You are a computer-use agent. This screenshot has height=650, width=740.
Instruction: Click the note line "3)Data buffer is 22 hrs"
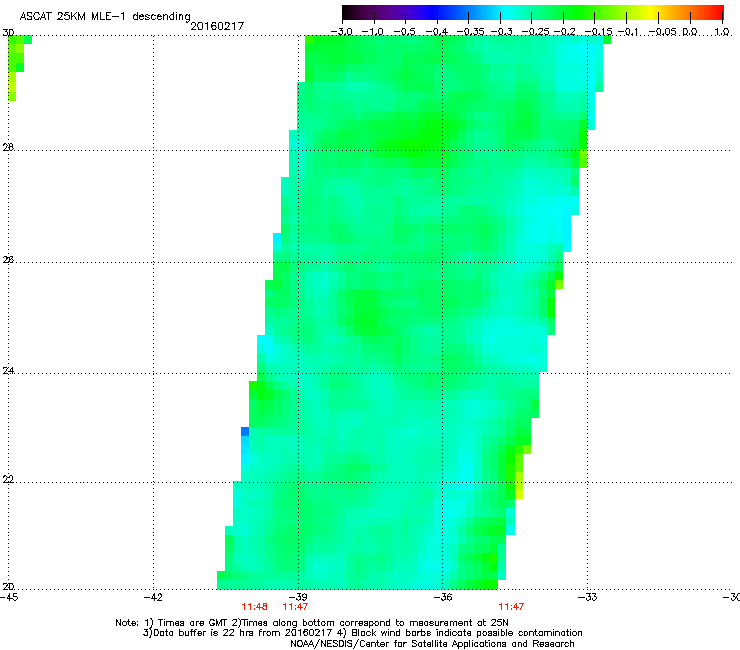[362, 633]
